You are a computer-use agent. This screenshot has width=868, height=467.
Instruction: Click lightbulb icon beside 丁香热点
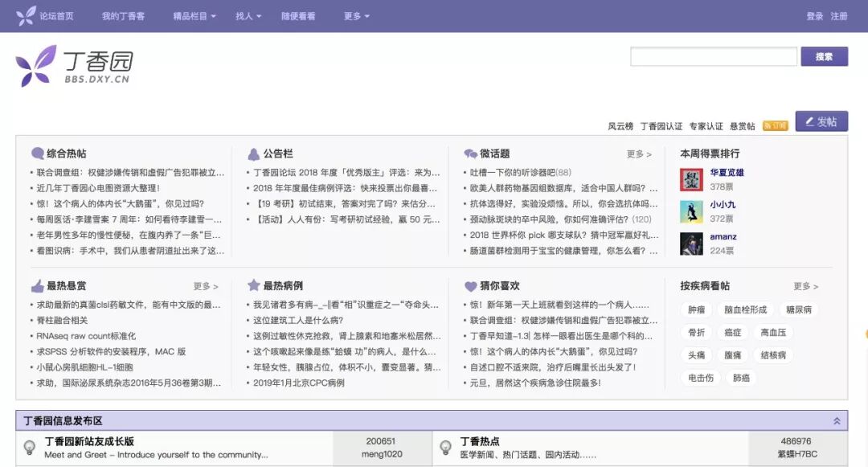click(x=445, y=447)
